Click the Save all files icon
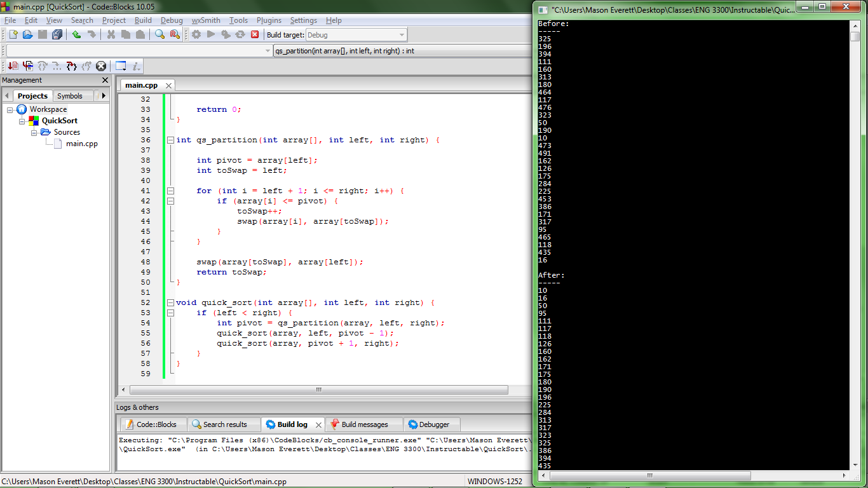The height and width of the screenshot is (488, 868). click(x=57, y=35)
